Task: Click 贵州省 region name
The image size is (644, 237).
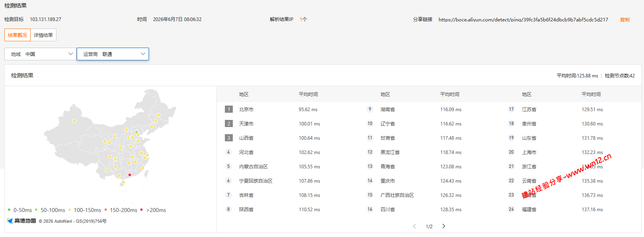Action: (x=529, y=124)
